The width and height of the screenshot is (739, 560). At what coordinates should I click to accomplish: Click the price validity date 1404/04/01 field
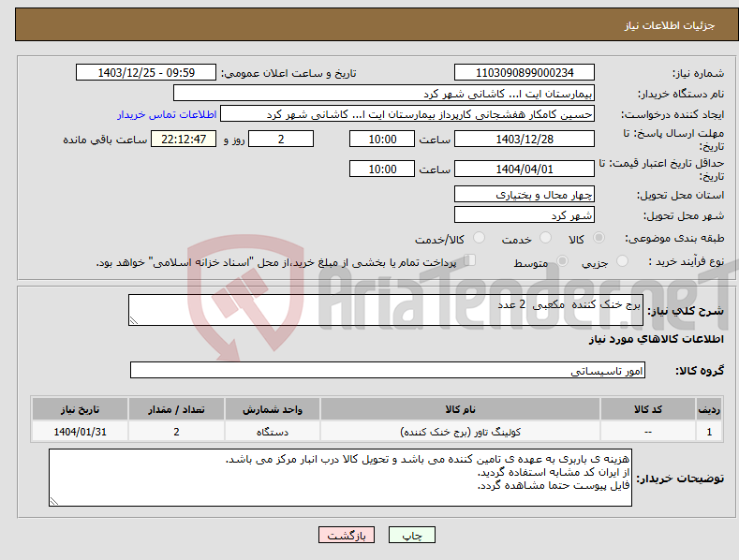pyautogui.click(x=525, y=169)
